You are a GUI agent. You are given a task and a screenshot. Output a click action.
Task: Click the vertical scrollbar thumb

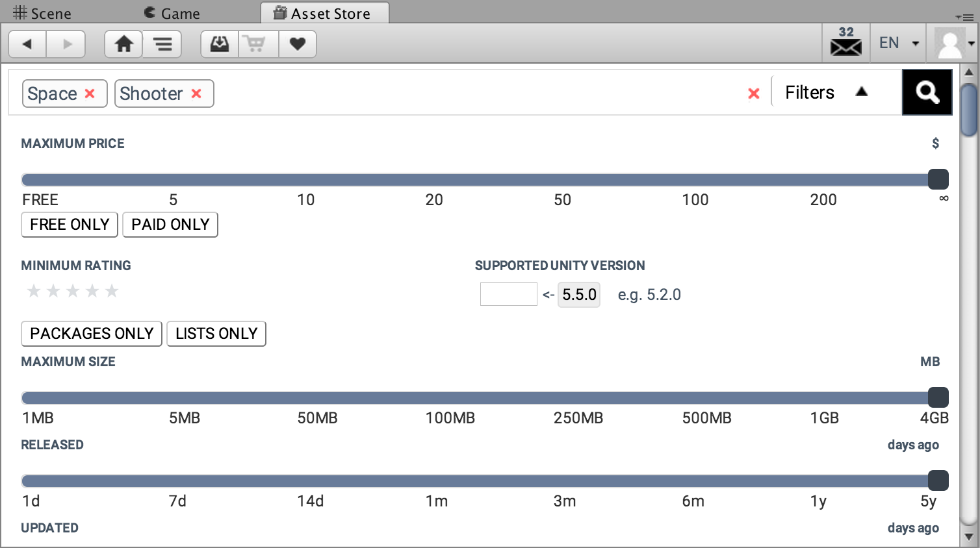coord(968,110)
